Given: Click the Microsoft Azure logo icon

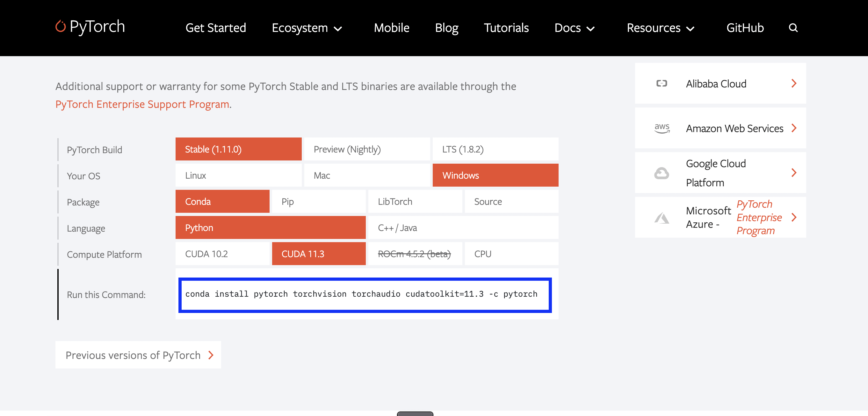Looking at the screenshot, I should point(662,218).
